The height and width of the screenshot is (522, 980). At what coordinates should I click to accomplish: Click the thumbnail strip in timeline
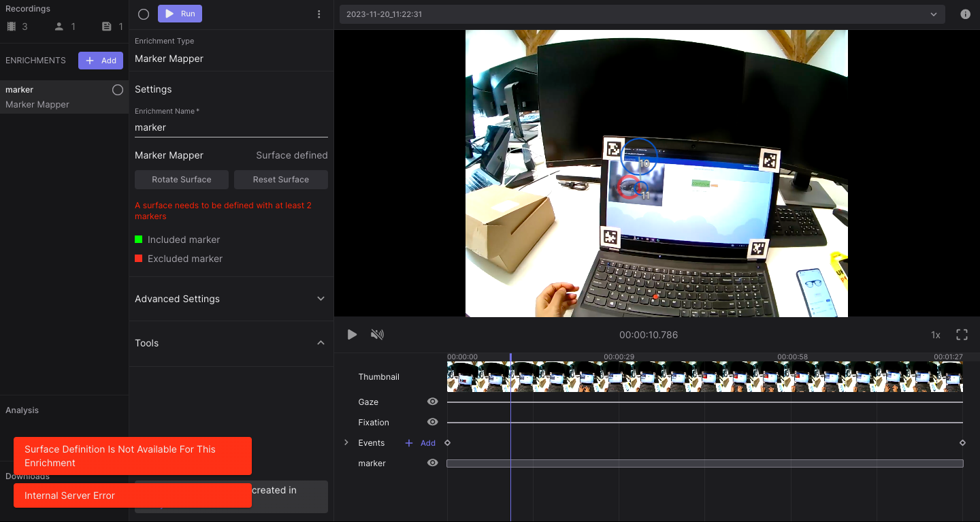(705, 377)
